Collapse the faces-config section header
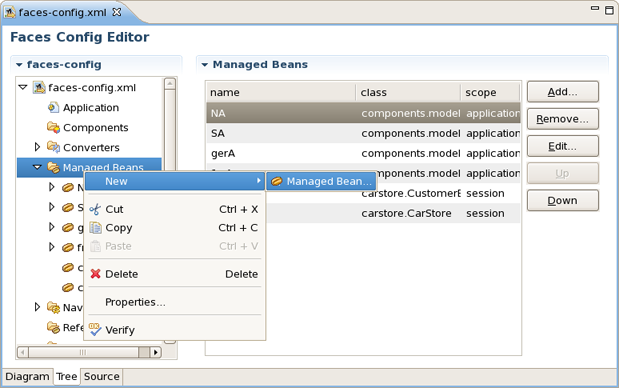The width and height of the screenshot is (619, 388). click(x=19, y=65)
